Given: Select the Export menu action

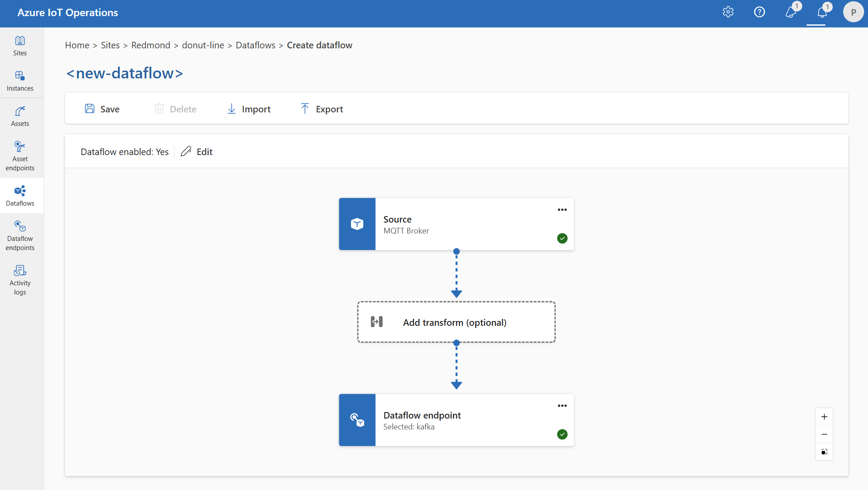Looking at the screenshot, I should click(x=321, y=108).
